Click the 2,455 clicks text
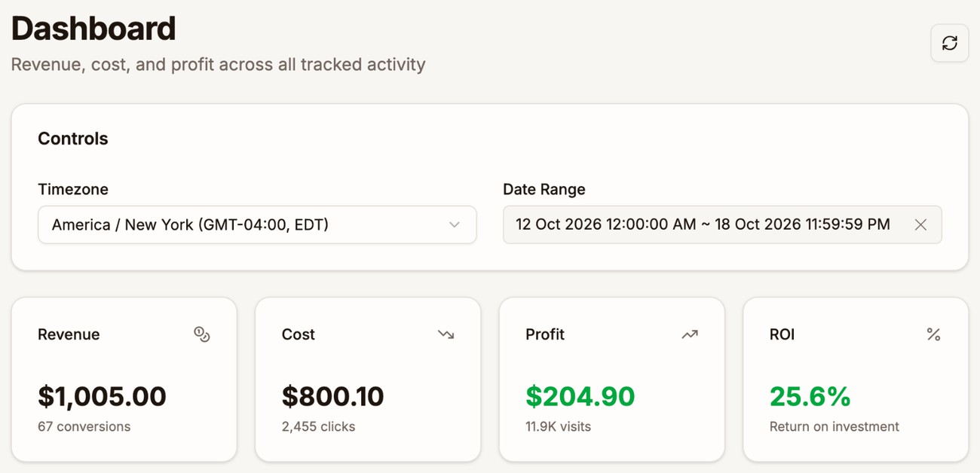The width and height of the screenshot is (980, 473). pyautogui.click(x=319, y=426)
